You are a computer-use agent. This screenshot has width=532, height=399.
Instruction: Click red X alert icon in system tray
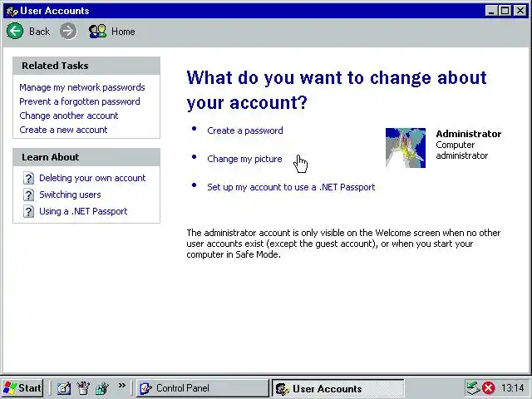(489, 388)
